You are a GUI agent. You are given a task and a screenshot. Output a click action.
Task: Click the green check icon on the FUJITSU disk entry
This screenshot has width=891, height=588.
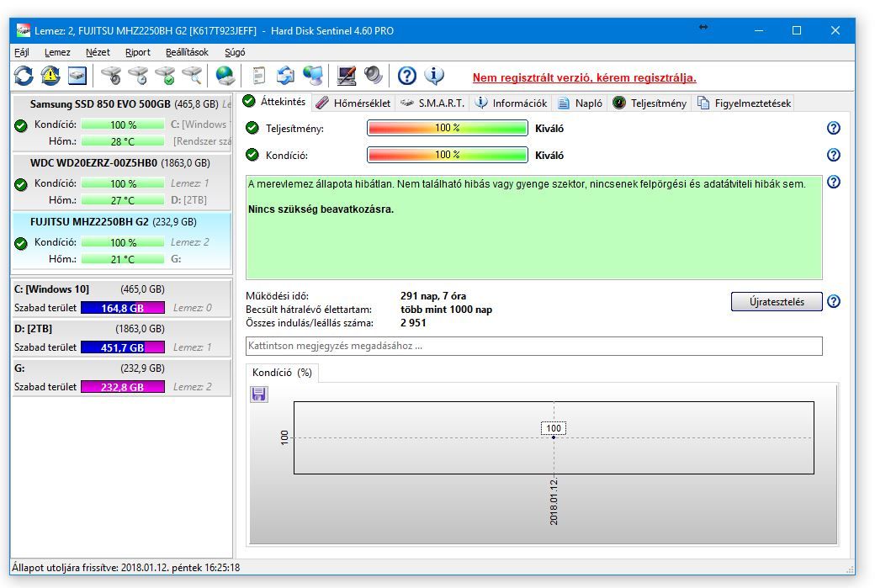(21, 244)
